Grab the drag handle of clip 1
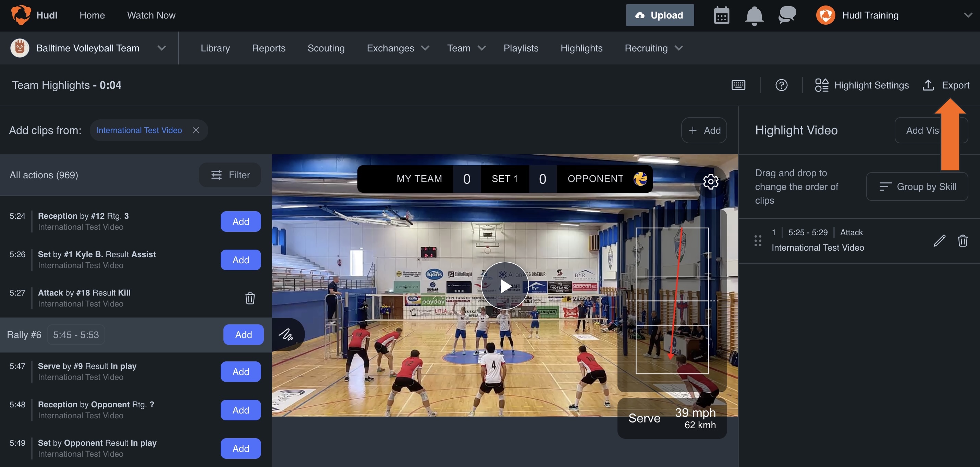Screen dimensions: 980x467 758,241
